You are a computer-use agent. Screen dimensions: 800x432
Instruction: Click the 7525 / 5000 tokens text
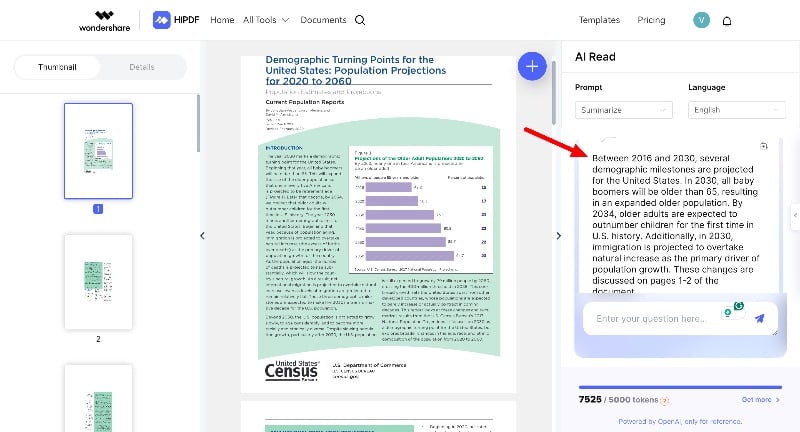(x=618, y=399)
